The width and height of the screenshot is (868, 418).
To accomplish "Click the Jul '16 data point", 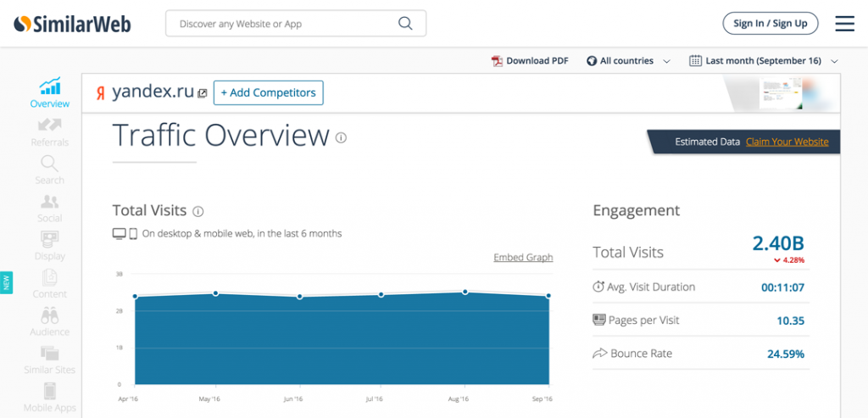I will 381,294.
